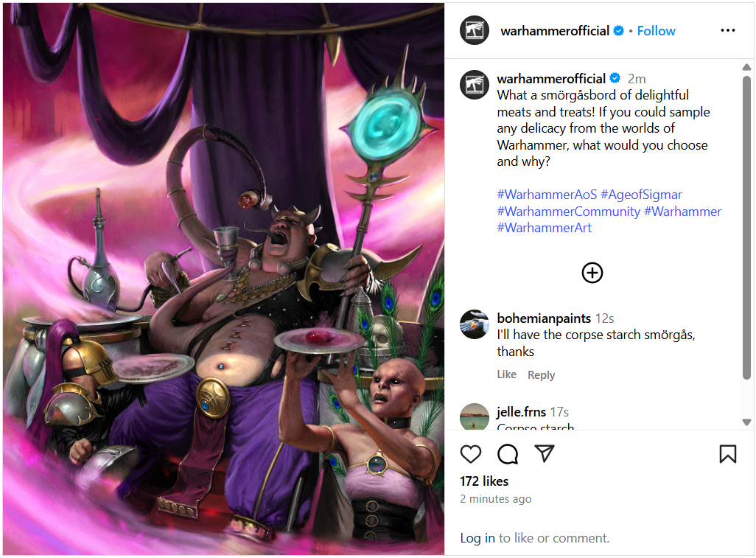756x558 pixels.
Task: Open bohemianpaints profile picture
Action: pos(475,324)
